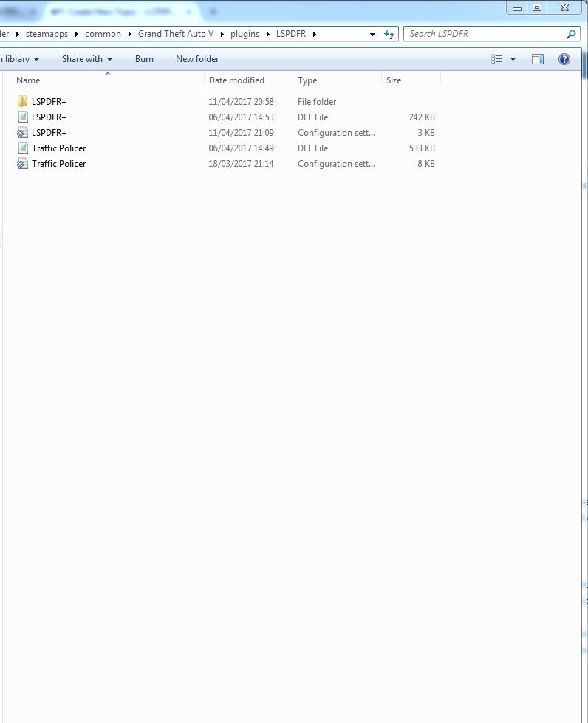
Task: Open the view options dropdown arrow
Action: (513, 59)
